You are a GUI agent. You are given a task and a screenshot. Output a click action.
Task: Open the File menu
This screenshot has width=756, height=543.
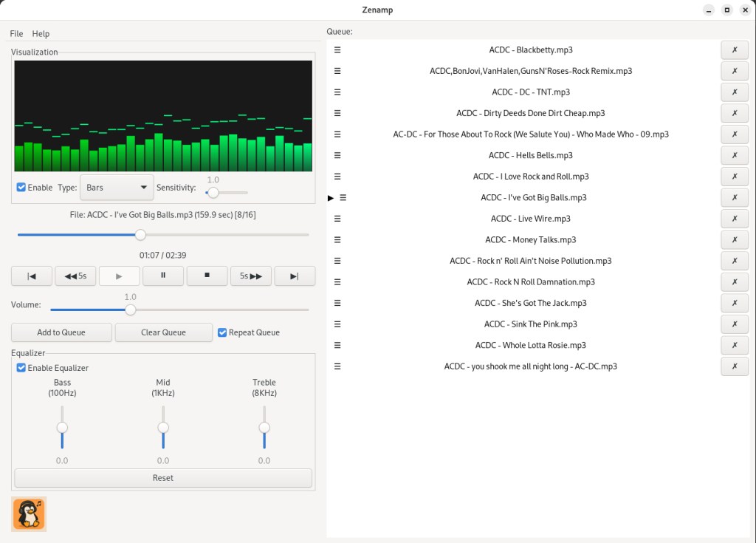16,34
